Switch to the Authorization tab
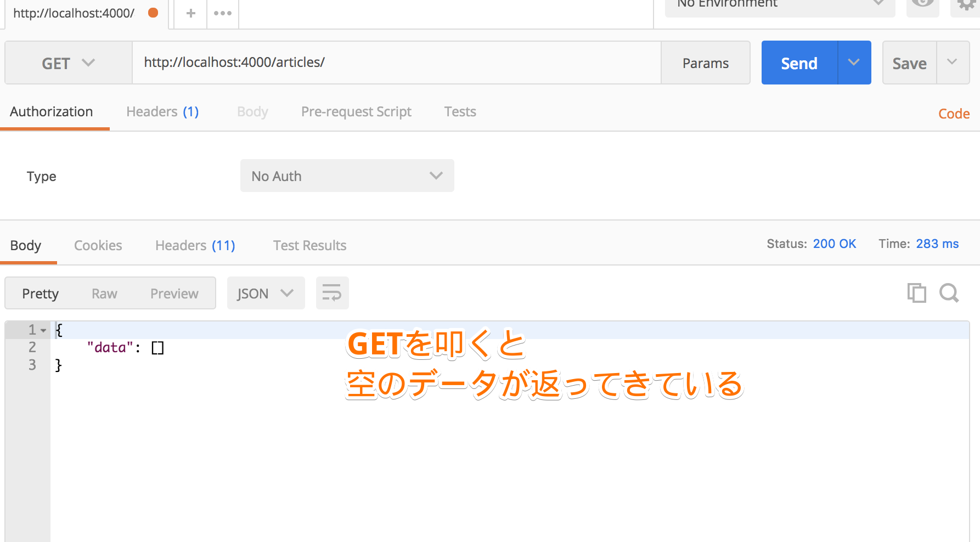 click(x=52, y=112)
